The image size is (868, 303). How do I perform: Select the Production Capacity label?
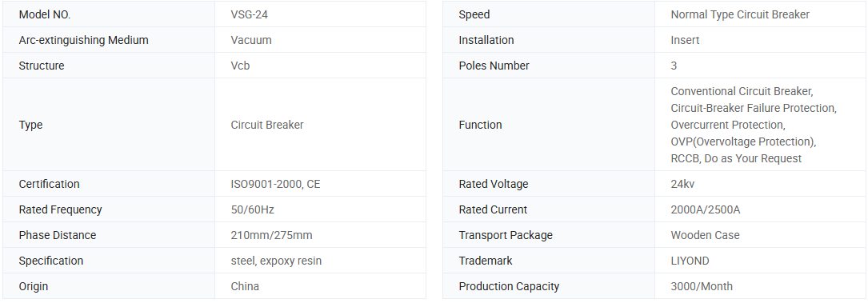click(x=509, y=286)
